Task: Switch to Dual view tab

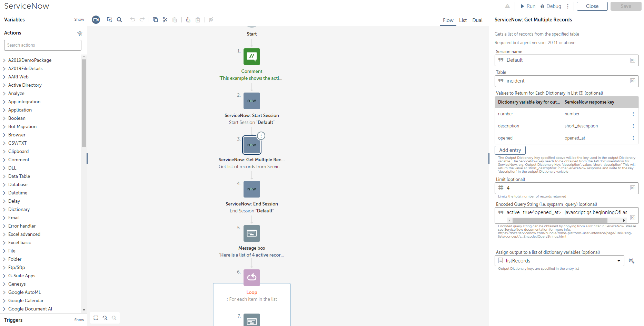Action: pos(477,20)
